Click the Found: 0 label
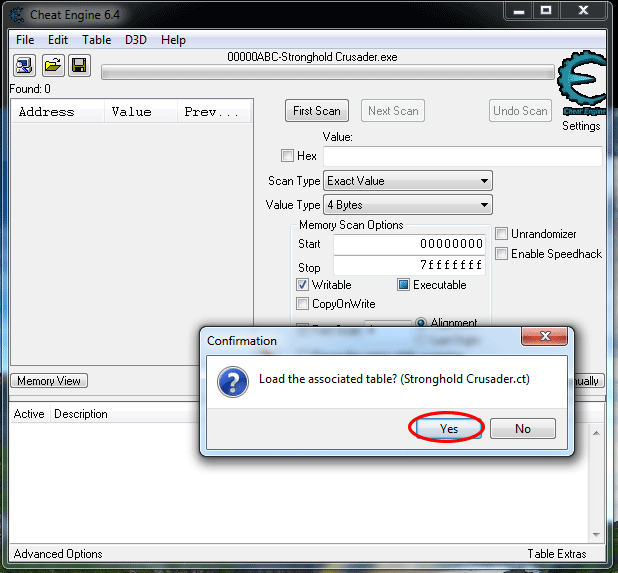 pos(30,89)
